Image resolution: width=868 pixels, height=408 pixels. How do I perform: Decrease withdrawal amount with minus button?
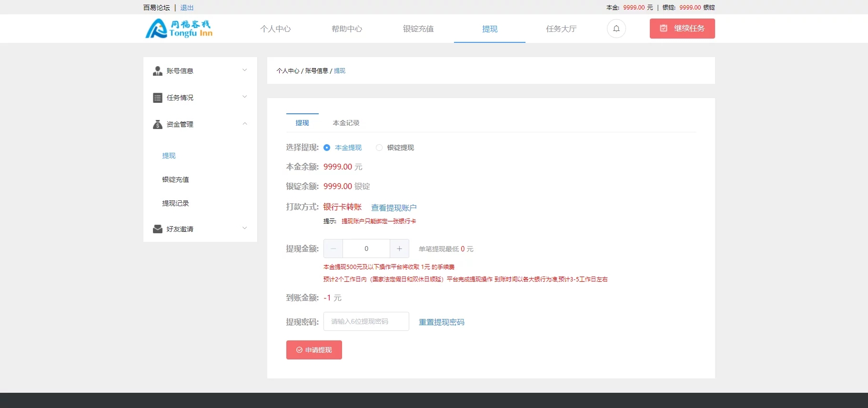(333, 249)
